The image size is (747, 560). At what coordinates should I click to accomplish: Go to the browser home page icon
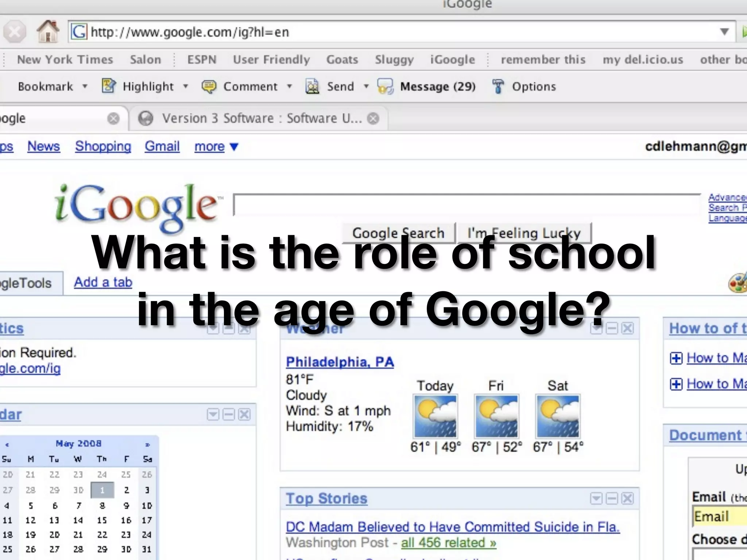[48, 31]
